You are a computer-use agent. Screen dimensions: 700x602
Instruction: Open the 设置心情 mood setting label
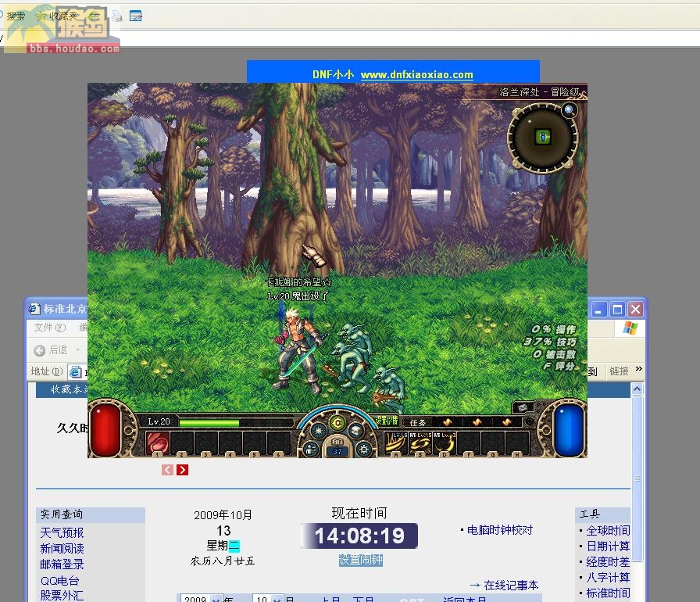(387, 421)
